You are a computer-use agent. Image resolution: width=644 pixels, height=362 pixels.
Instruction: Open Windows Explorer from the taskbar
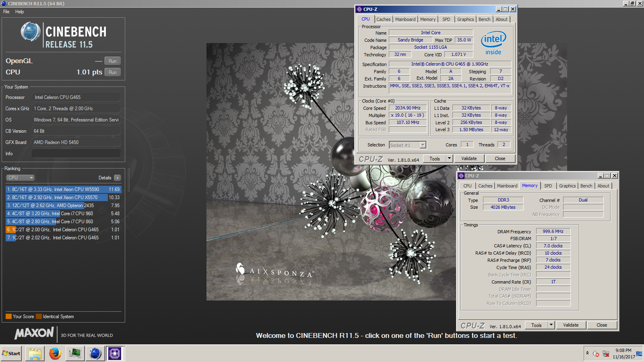[35, 354]
